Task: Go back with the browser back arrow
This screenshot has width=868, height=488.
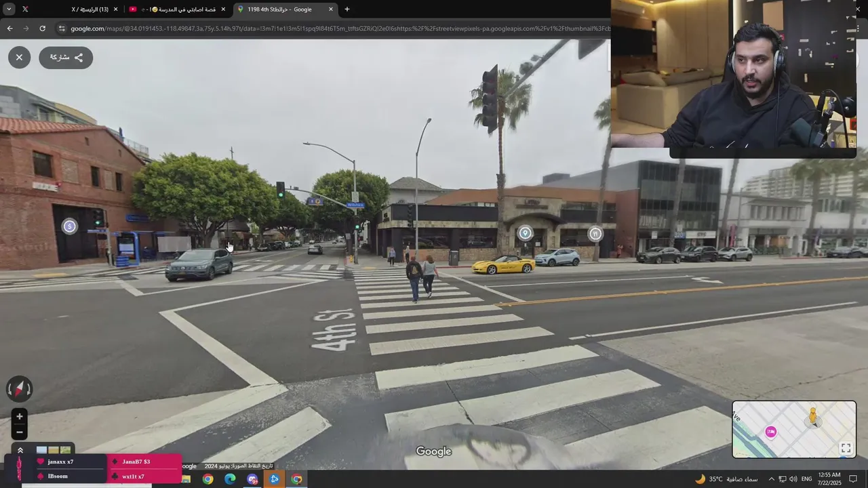Action: click(9, 28)
